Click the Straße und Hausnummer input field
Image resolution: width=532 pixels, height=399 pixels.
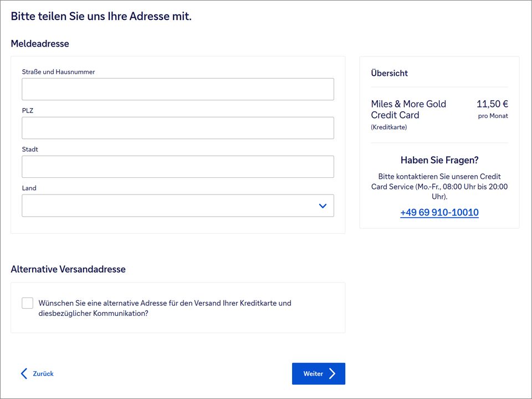point(177,89)
